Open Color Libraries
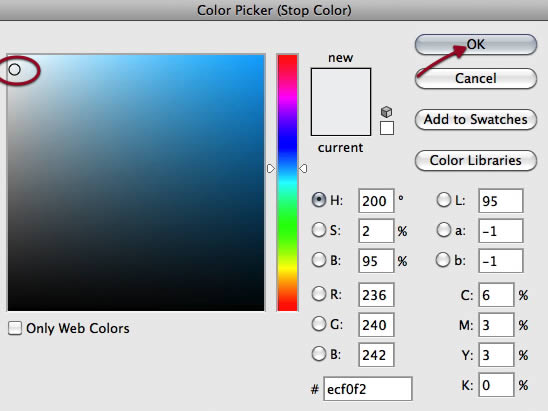This screenshot has width=548, height=411. [476, 160]
